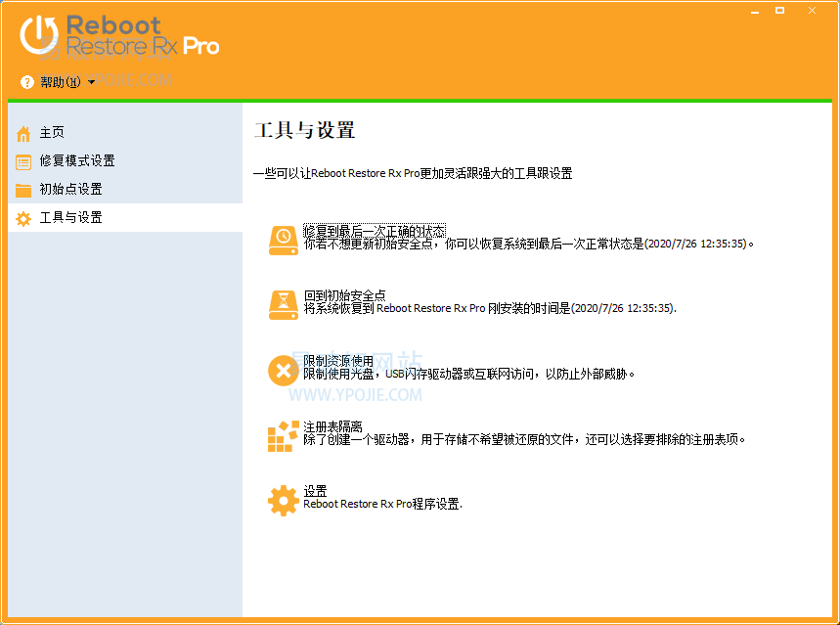Click the gear icon next to 工具与设置
The width and height of the screenshot is (840, 625).
(22, 217)
